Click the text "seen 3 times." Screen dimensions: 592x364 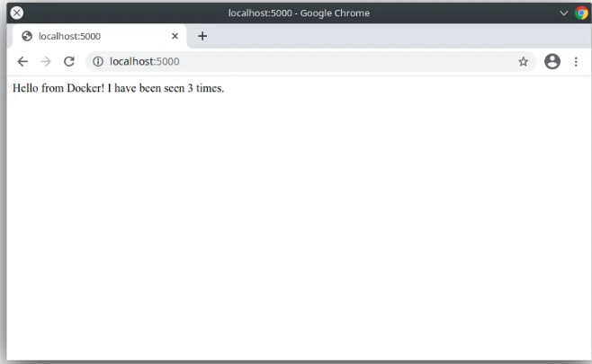coord(194,88)
